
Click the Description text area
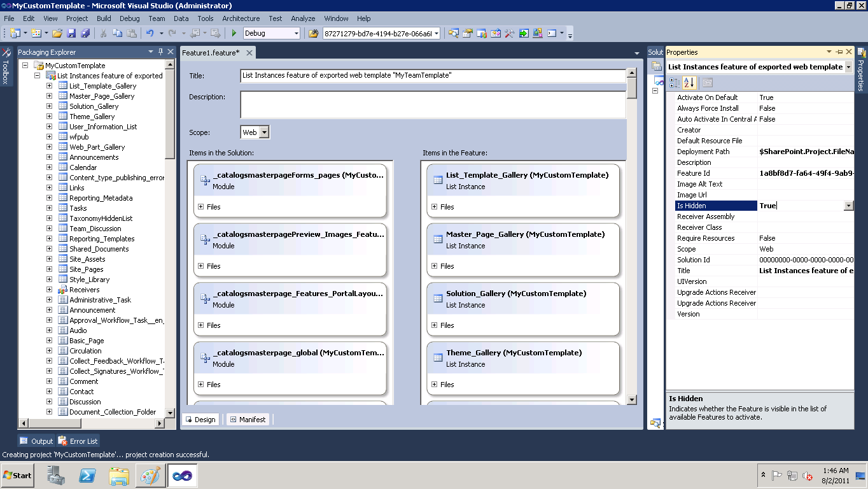point(433,104)
